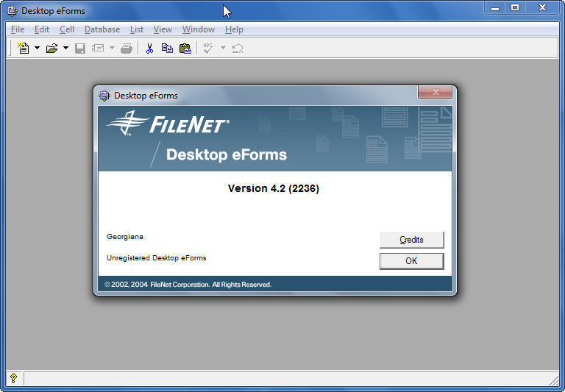Expand the spell check dropdown arrow
The image size is (565, 392).
[223, 48]
